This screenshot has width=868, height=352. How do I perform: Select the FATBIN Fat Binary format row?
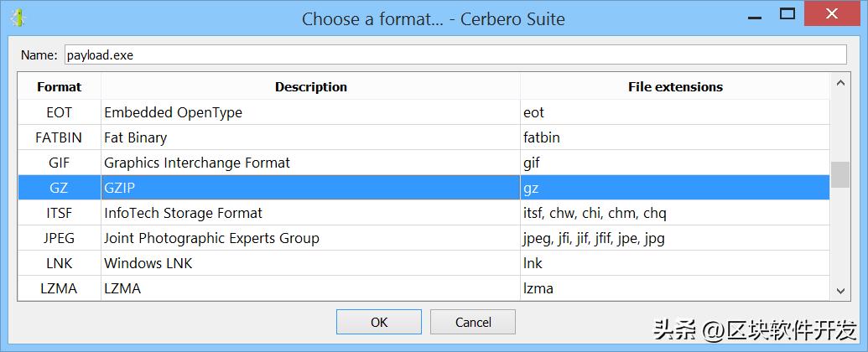pyautogui.click(x=310, y=137)
